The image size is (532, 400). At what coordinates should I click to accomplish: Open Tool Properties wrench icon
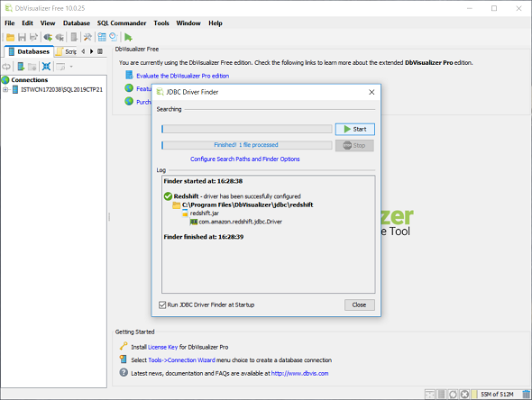click(x=87, y=37)
